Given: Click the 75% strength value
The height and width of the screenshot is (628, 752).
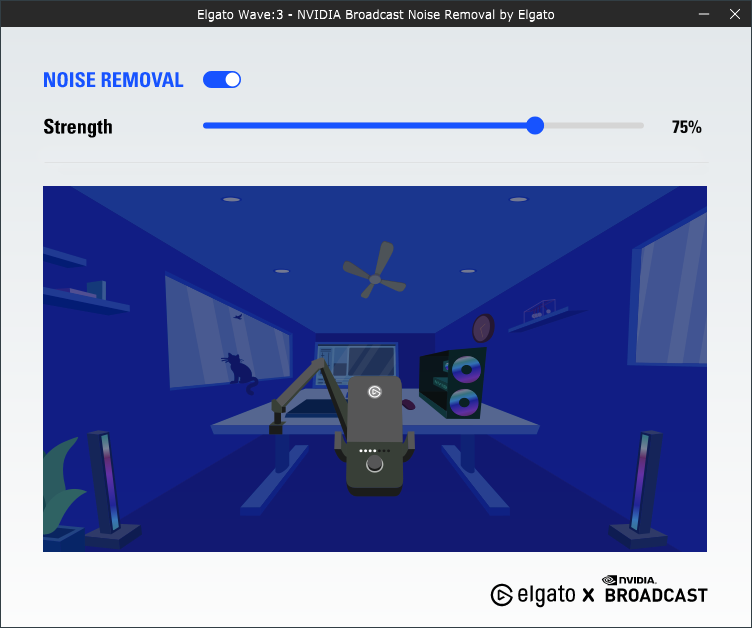Looking at the screenshot, I should point(686,127).
